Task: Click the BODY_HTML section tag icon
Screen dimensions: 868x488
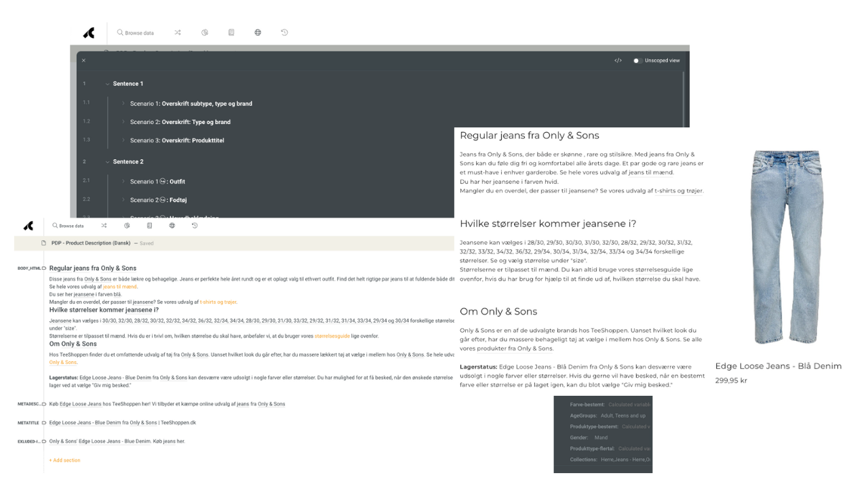Action: click(44, 268)
